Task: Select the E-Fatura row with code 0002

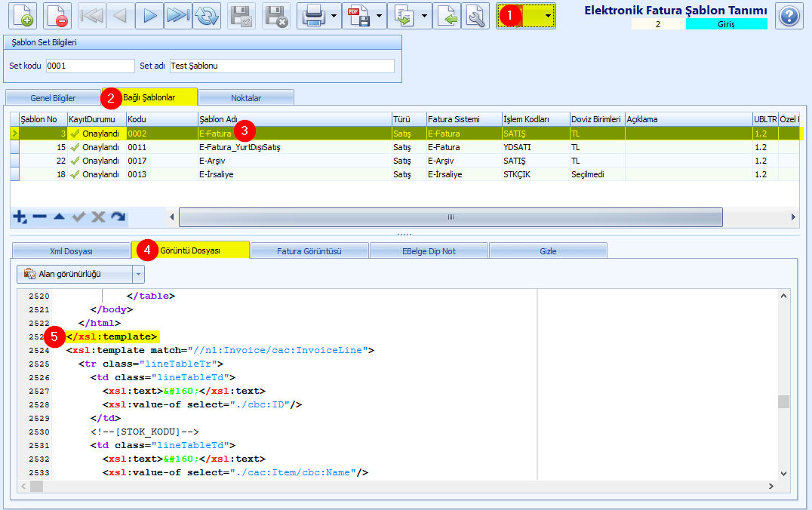Action: [407, 134]
